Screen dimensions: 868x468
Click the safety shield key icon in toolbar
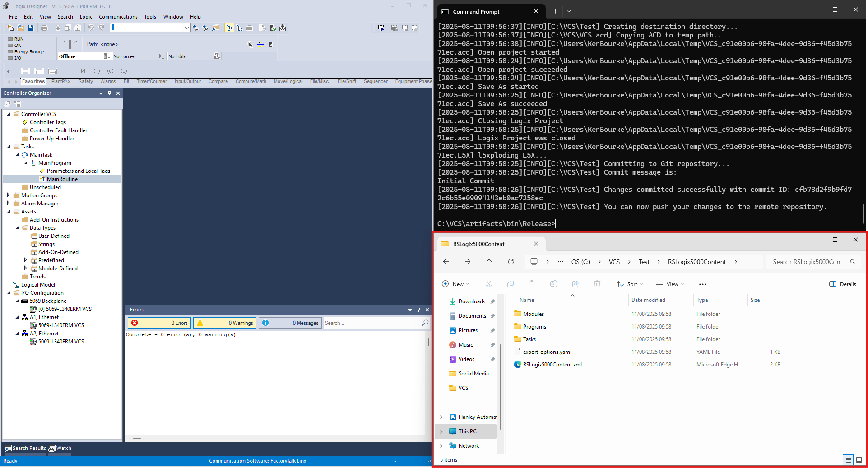381,28
